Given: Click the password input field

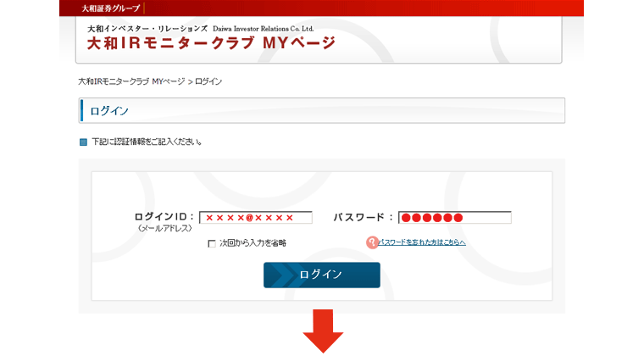Looking at the screenshot, I should 455,217.
